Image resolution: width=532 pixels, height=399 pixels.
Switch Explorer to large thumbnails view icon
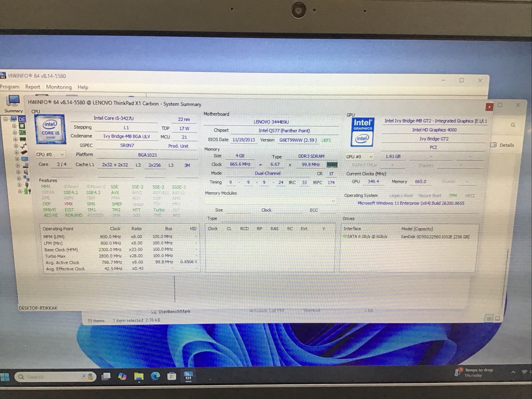click(x=497, y=318)
